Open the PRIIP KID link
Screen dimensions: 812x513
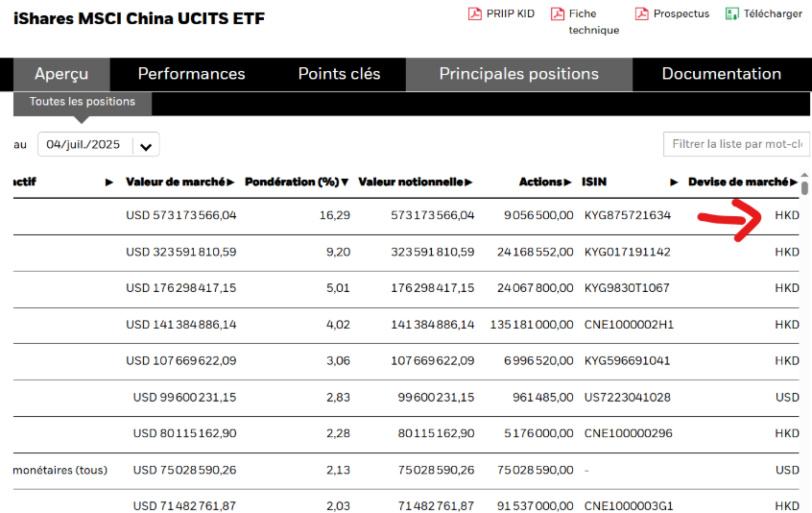(x=510, y=13)
